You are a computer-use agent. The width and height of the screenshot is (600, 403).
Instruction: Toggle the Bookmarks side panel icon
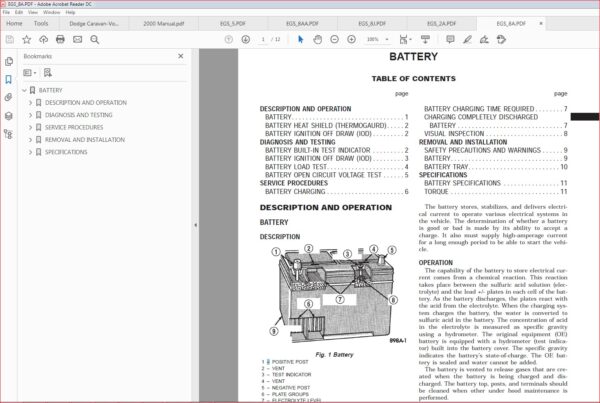click(x=9, y=79)
